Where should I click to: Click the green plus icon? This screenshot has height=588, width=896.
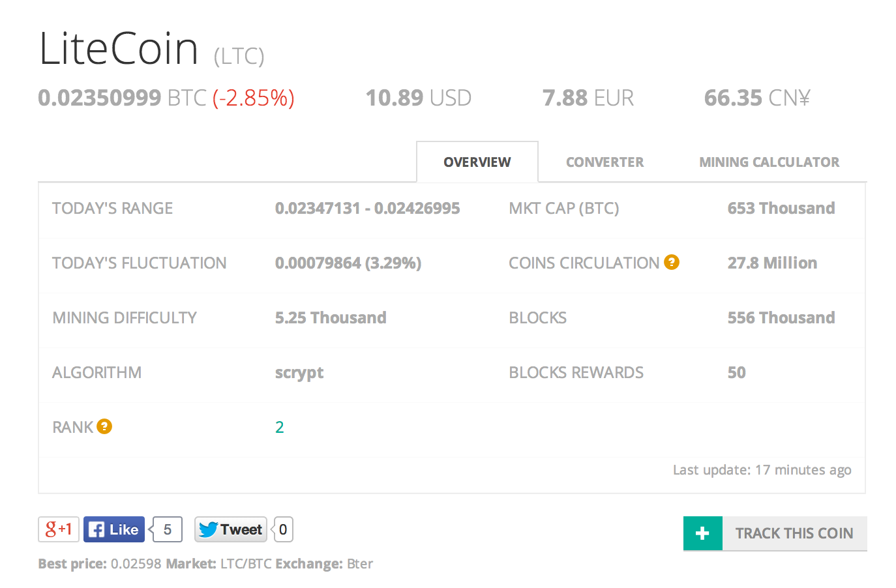[702, 533]
